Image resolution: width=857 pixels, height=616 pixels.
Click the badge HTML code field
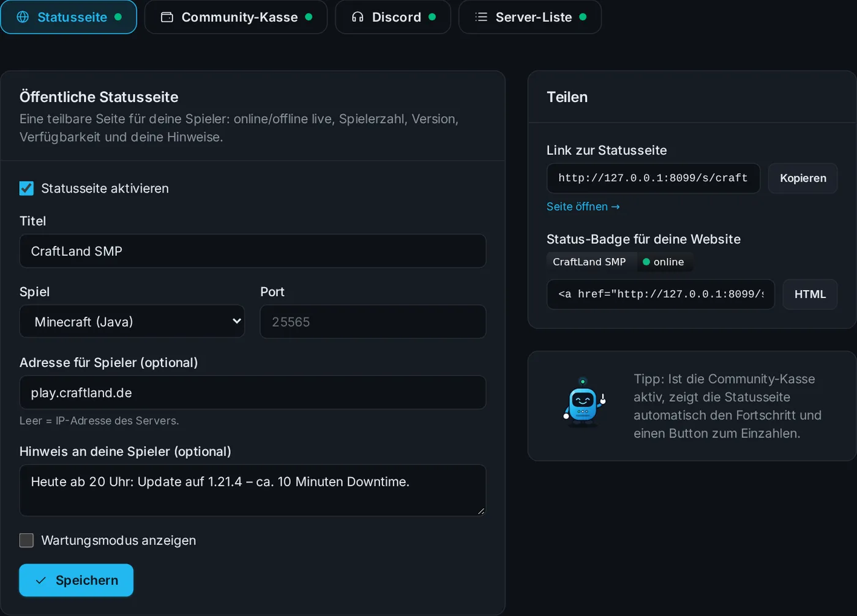click(x=661, y=294)
